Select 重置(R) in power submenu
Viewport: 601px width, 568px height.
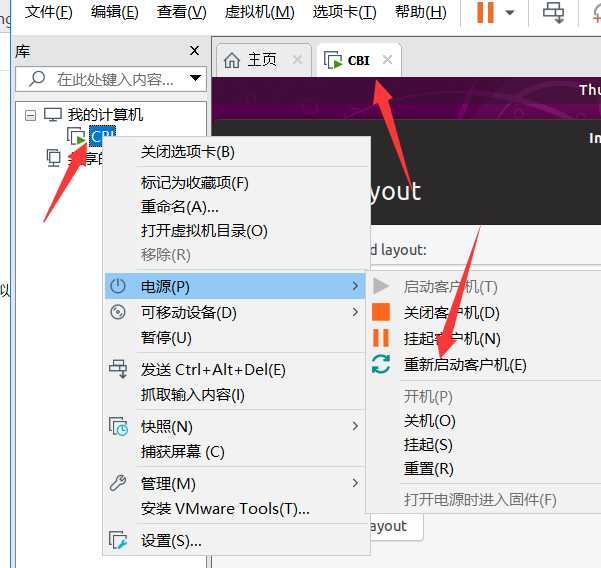[x=429, y=469]
